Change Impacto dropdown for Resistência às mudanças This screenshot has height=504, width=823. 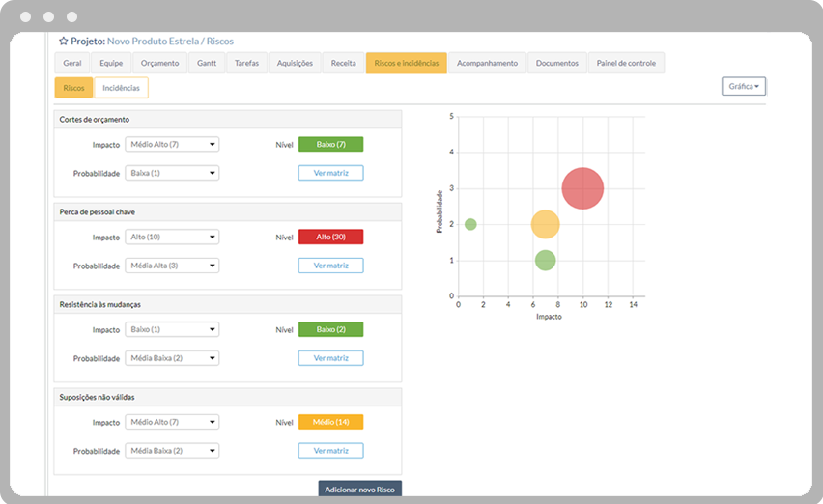tap(172, 329)
